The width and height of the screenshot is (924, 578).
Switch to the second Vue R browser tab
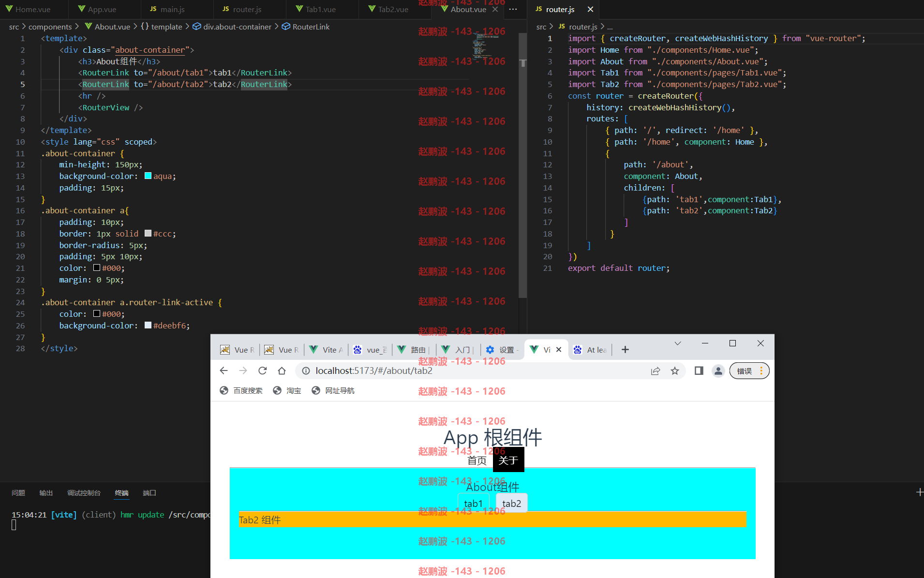pyautogui.click(x=282, y=350)
